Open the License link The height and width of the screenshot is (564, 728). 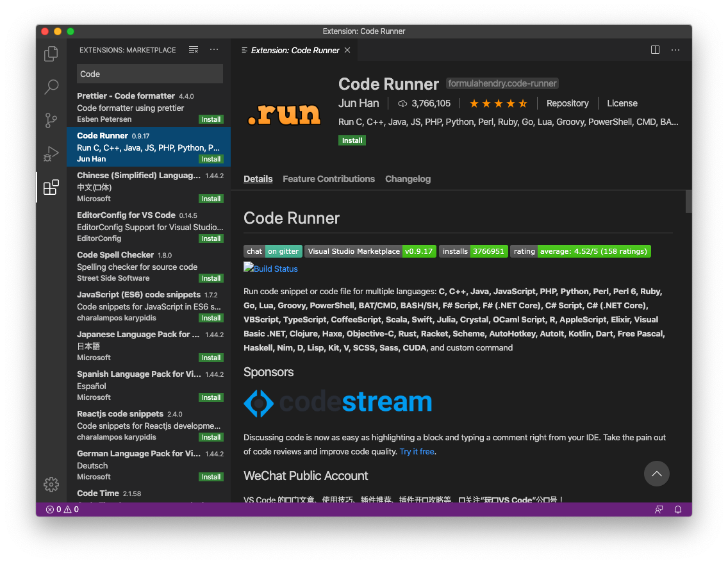(622, 104)
